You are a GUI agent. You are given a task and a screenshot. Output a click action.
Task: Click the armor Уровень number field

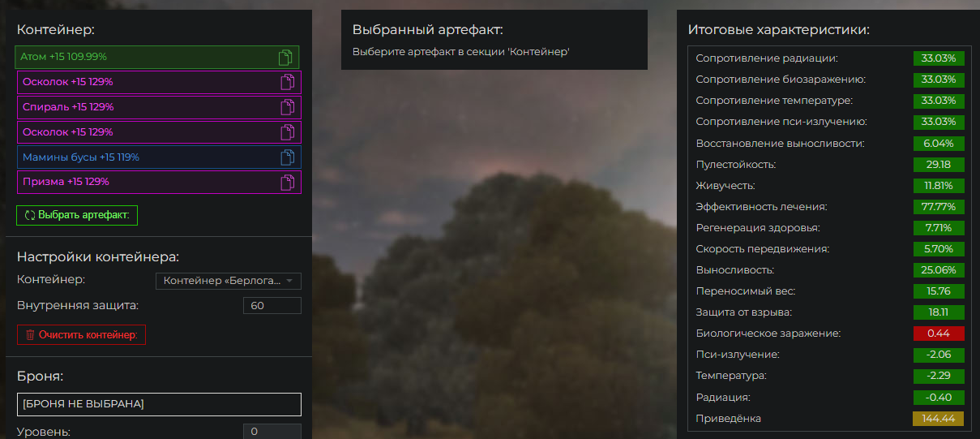(272, 432)
